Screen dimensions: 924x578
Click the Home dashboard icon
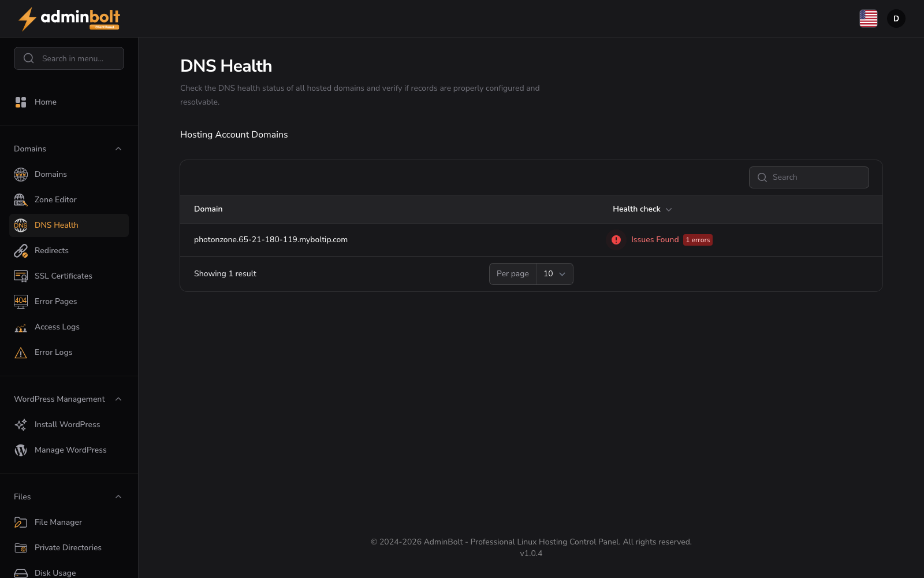click(21, 102)
